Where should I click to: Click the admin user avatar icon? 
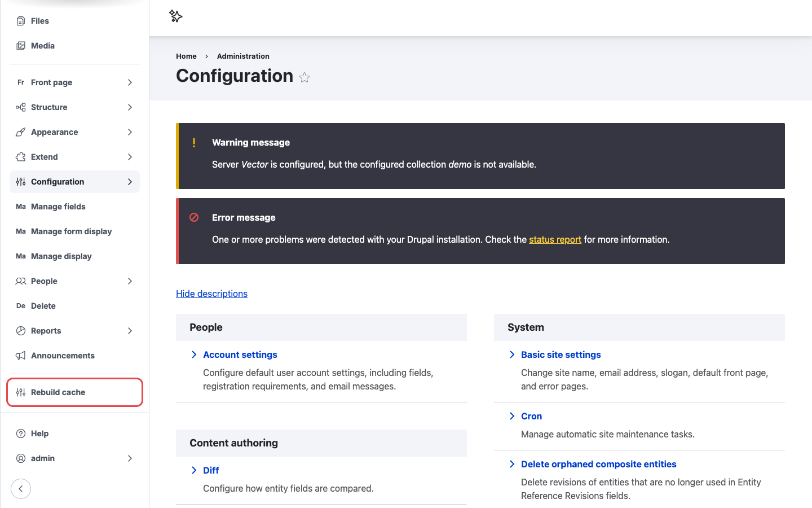pos(21,458)
